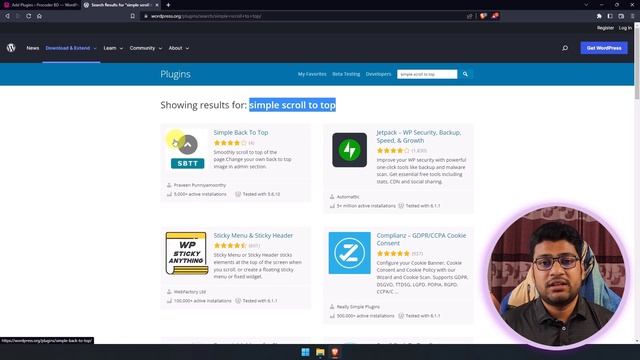Open the WP Sticky Anything plugin icon
The image size is (640, 360).
click(x=187, y=253)
